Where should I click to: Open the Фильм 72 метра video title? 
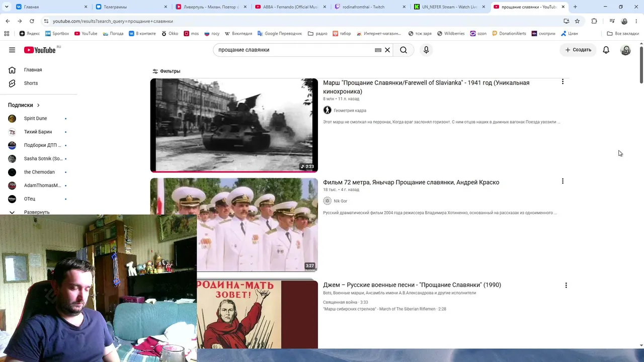click(411, 182)
